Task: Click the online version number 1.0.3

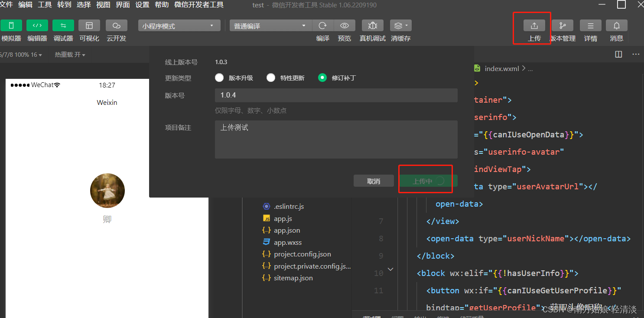Action: 221,62
